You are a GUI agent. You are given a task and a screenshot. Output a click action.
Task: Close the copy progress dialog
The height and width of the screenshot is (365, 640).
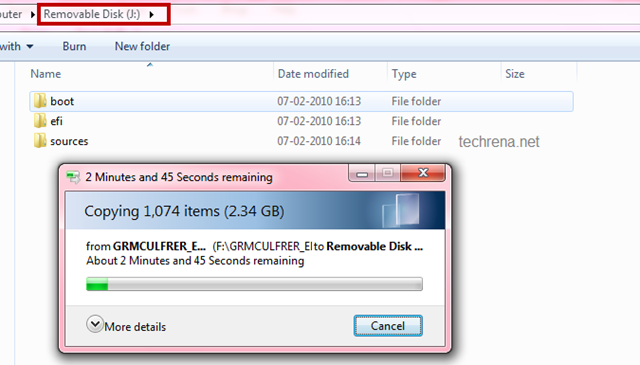pos(423,173)
